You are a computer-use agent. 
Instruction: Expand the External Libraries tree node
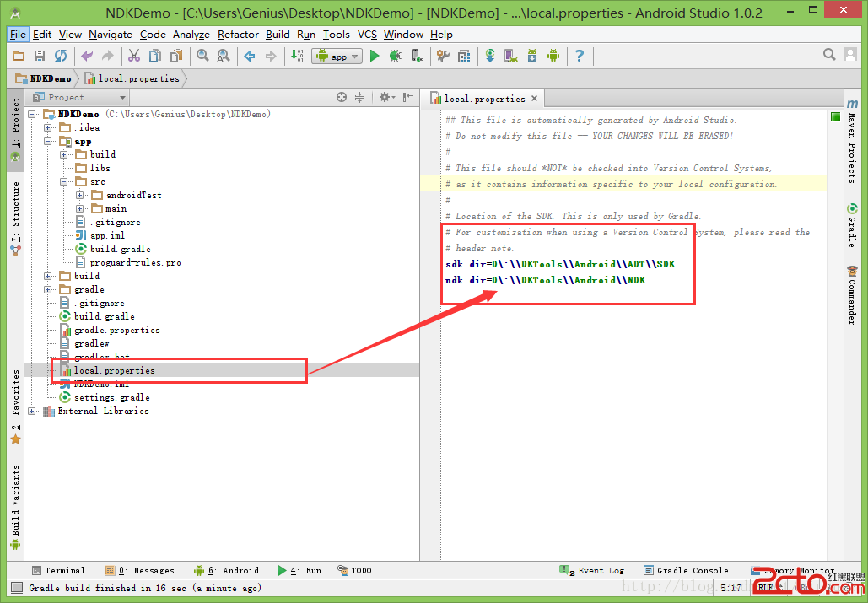tap(32, 412)
